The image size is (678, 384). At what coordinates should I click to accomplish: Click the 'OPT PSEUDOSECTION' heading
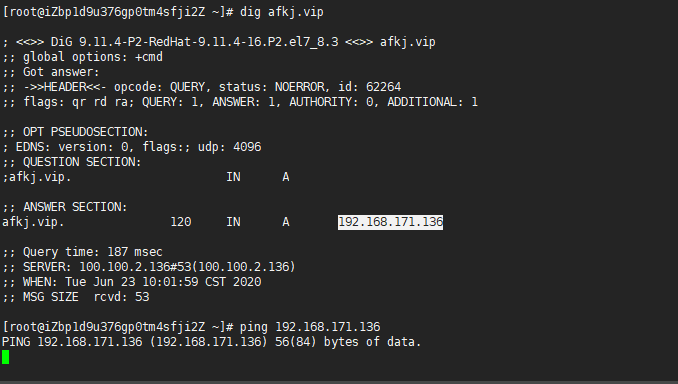(x=85, y=132)
